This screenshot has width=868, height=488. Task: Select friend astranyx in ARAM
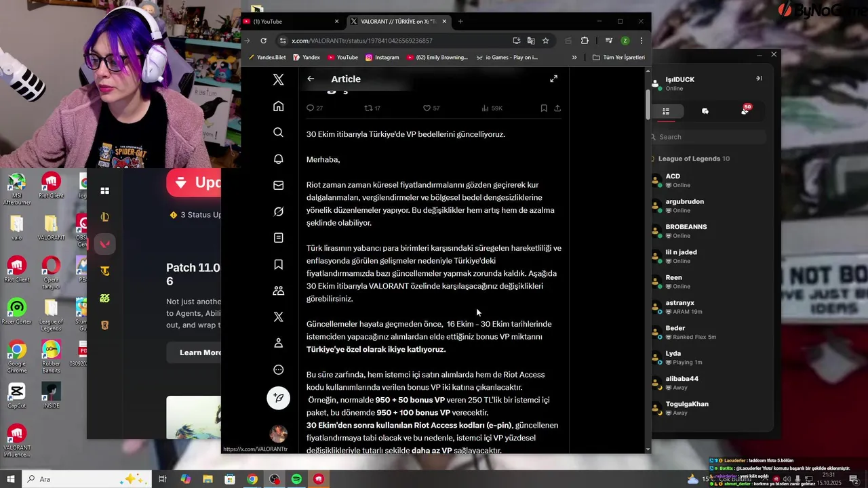[x=709, y=307]
